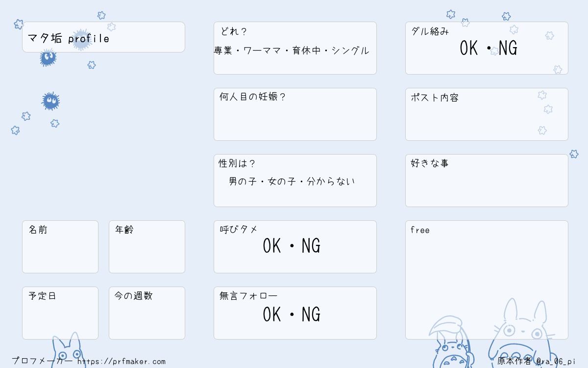Click the soot sprite beside the star cluster
This screenshot has height=368, width=588.
51,101
